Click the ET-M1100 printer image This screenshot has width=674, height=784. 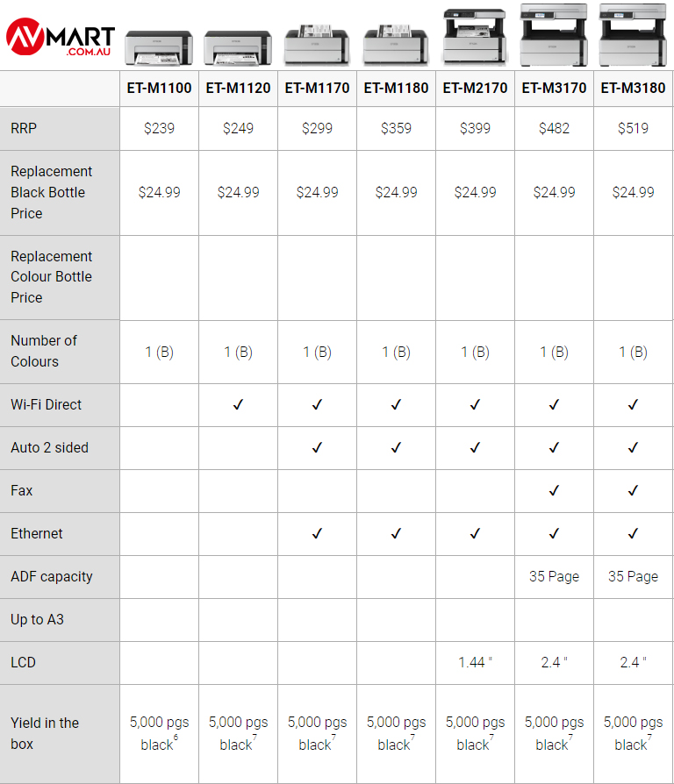click(159, 49)
